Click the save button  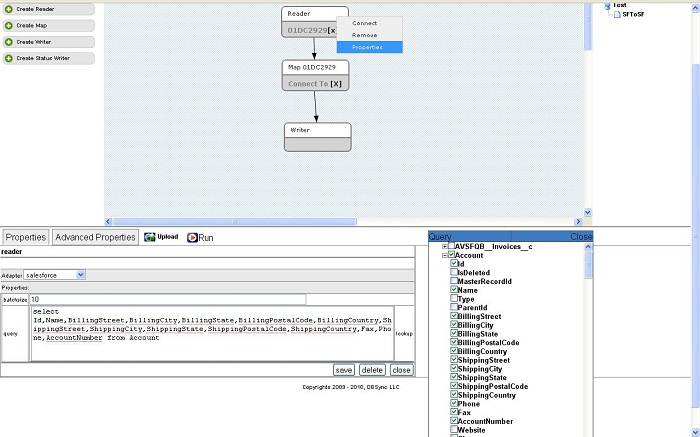click(344, 370)
